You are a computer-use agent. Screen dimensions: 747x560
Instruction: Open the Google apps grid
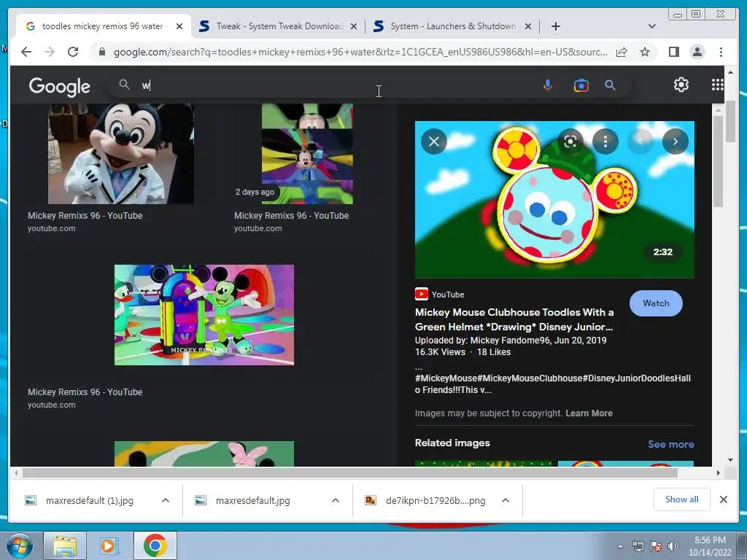tap(718, 85)
